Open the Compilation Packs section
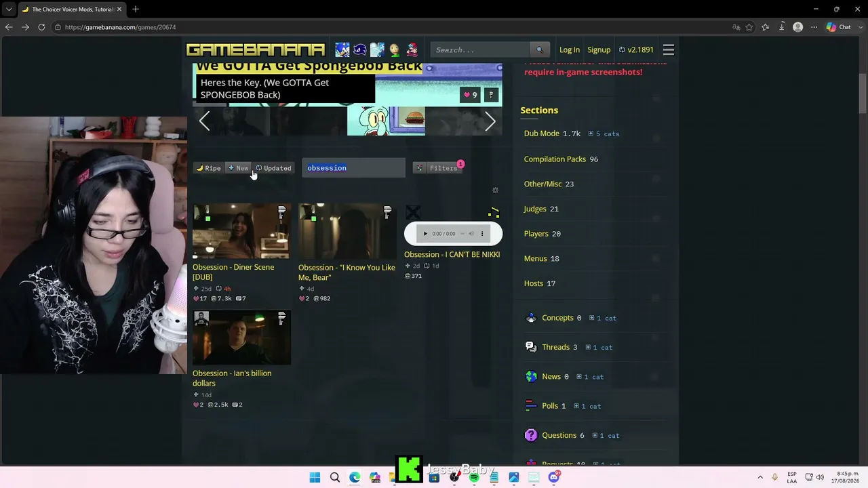868x488 pixels. (x=555, y=159)
